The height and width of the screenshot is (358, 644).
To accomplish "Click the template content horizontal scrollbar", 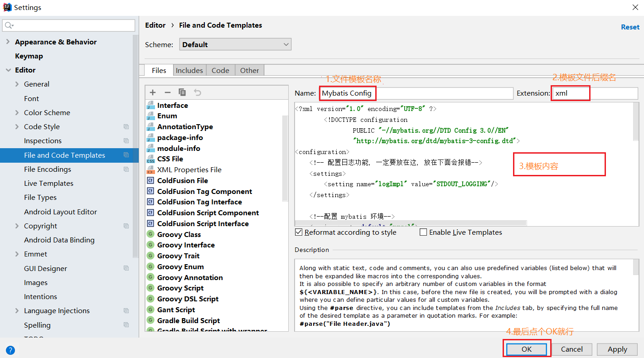I will pyautogui.click(x=411, y=223).
